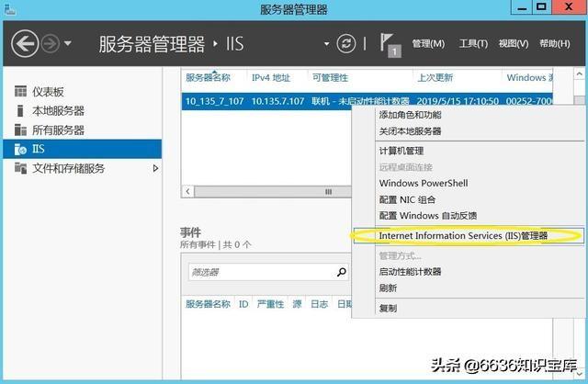Viewport: 588px width, 384px height.
Task: Click the server list horizontal scrollbar thumb
Action: coord(273,192)
